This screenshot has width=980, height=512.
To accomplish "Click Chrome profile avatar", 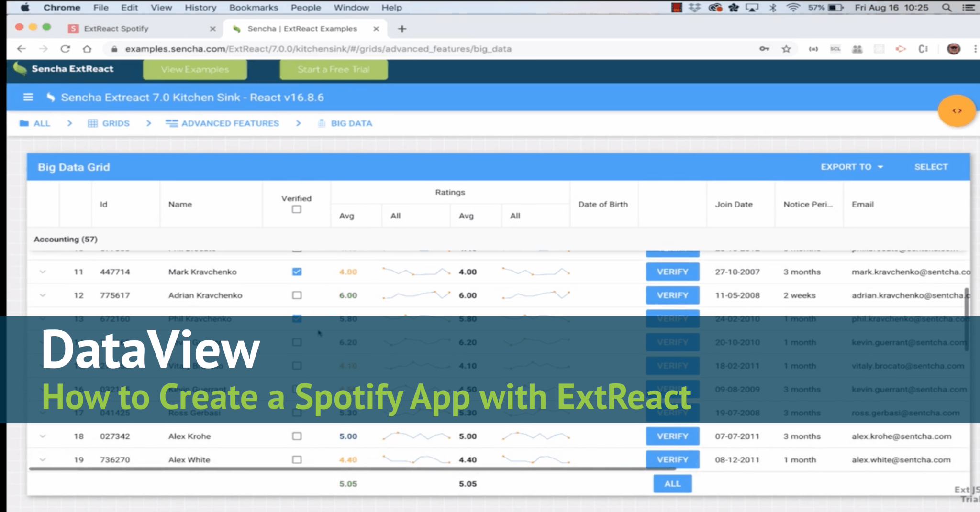I will tap(954, 49).
